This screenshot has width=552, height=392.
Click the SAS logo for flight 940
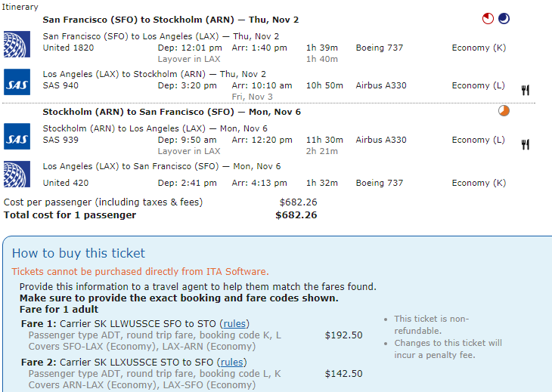pos(17,82)
